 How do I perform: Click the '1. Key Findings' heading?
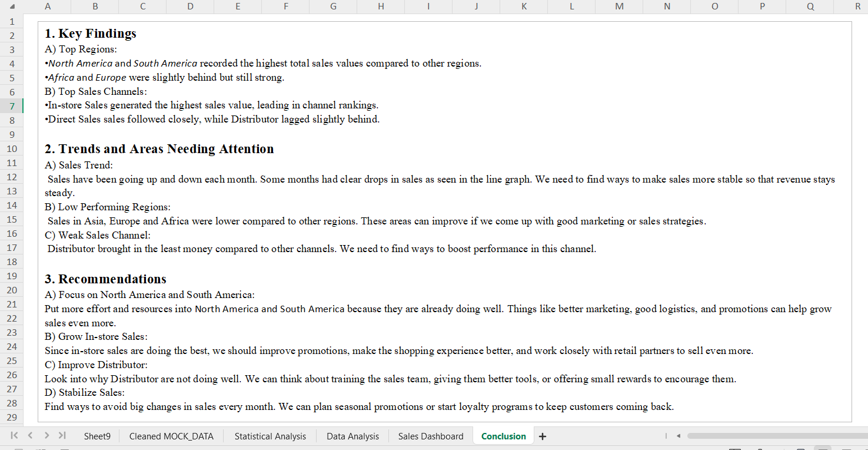[x=91, y=34]
